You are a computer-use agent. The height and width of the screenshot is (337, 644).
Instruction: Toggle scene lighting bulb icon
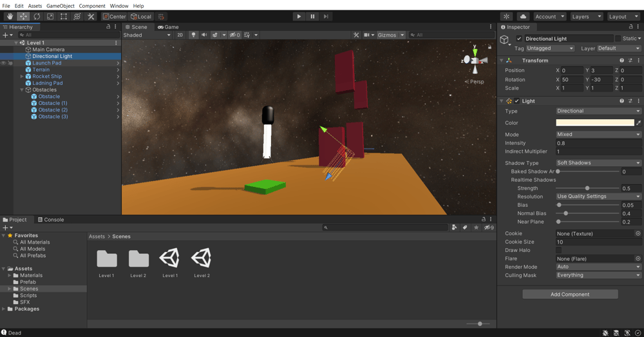(x=193, y=35)
